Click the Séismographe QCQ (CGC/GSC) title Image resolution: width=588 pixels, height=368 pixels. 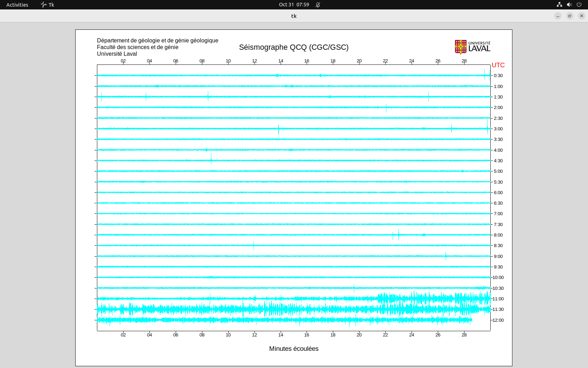[294, 47]
